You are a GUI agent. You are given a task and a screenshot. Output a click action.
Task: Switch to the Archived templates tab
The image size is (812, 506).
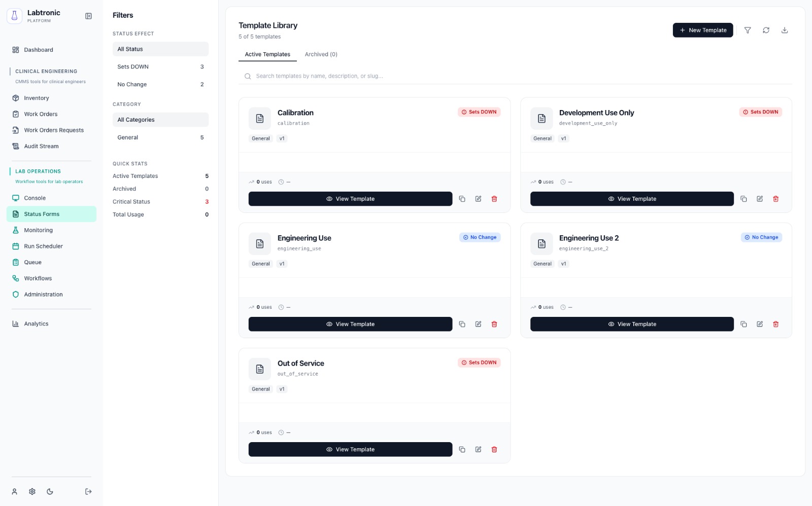(x=321, y=54)
